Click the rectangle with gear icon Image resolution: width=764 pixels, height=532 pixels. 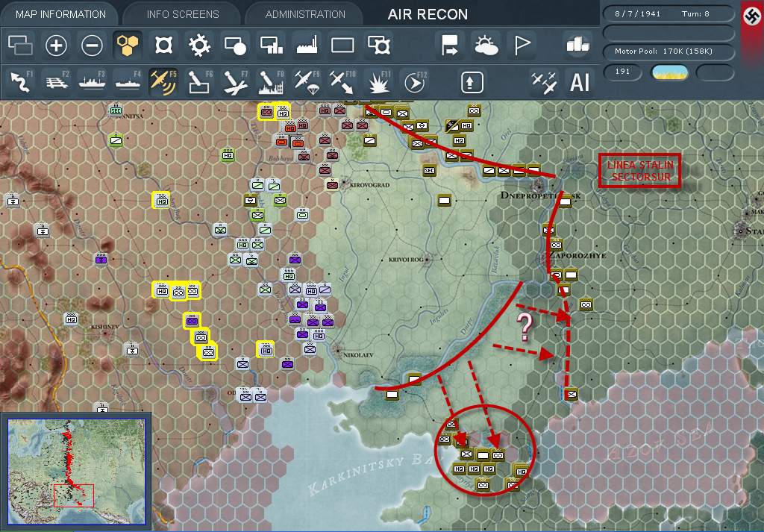coord(378,46)
